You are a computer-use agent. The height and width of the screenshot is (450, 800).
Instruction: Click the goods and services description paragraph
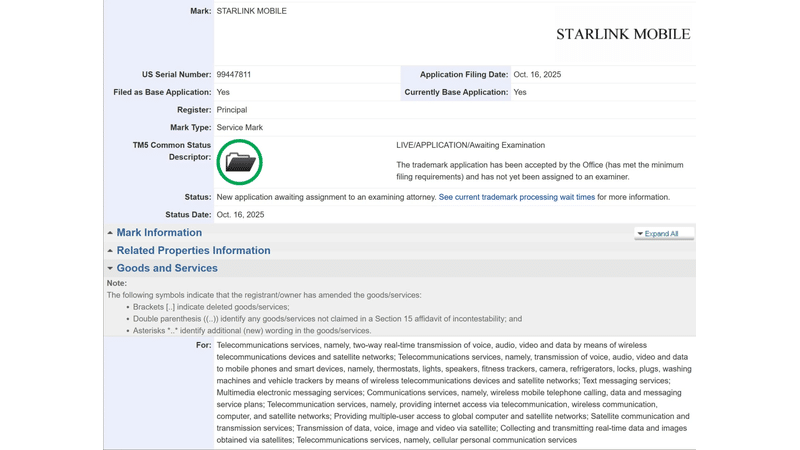pyautogui.click(x=450, y=392)
